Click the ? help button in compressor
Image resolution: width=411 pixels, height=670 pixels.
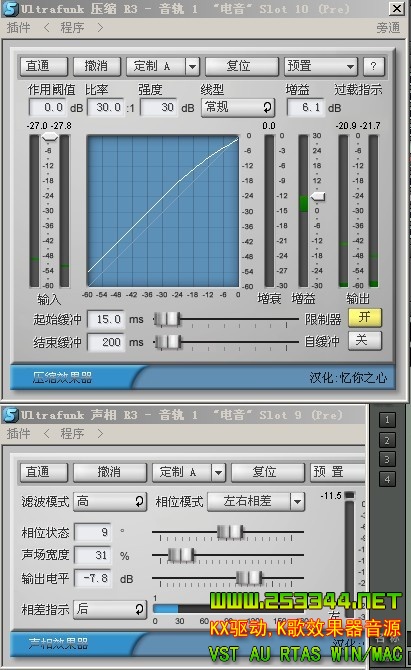click(x=374, y=66)
